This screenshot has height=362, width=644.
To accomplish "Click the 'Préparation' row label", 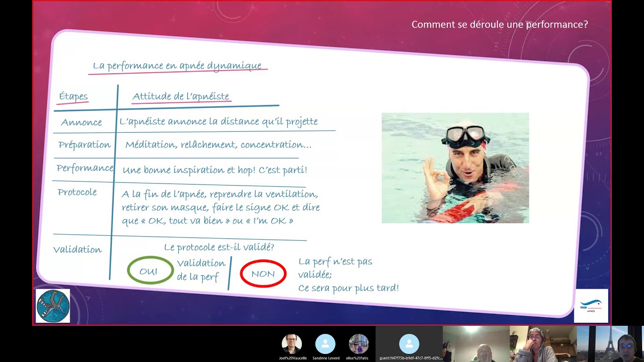I will pos(85,145).
